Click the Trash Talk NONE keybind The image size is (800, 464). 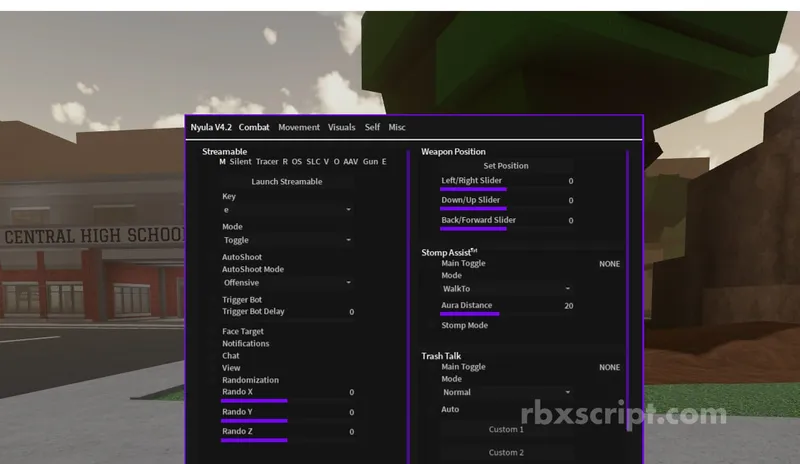(x=609, y=368)
